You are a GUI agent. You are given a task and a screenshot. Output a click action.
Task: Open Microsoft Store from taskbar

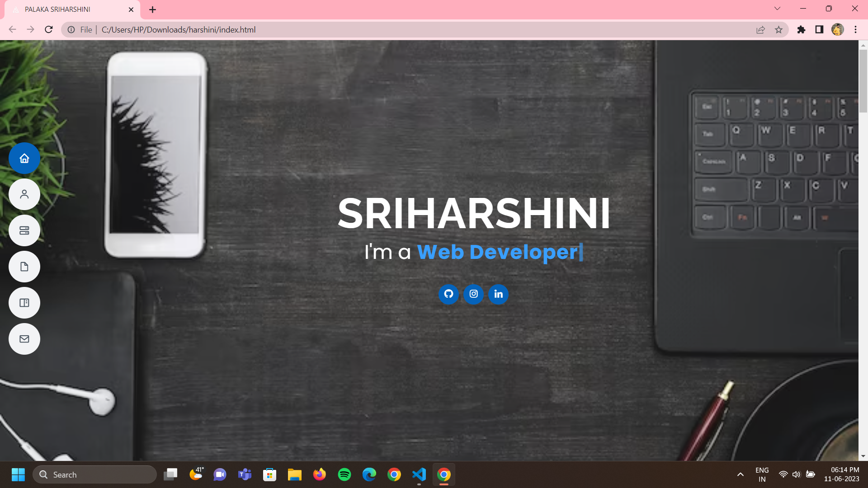click(270, 474)
